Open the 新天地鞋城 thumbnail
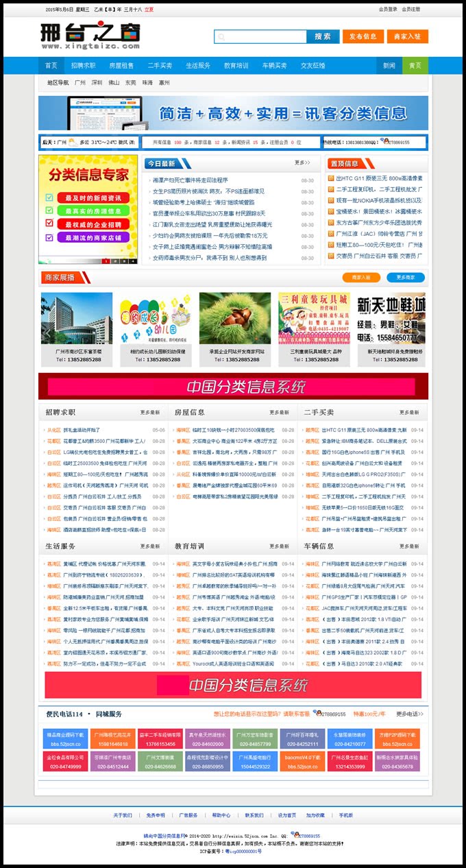This screenshot has height=868, width=466. [393, 318]
